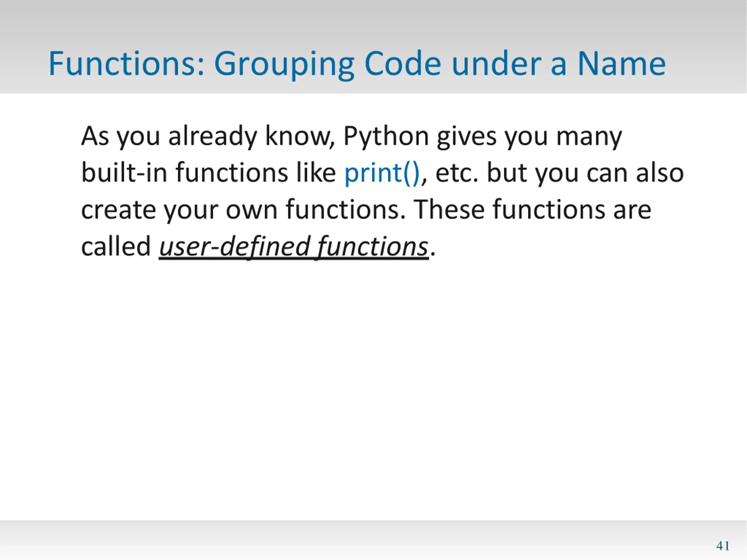
Task: Click the phrase As you already know
Action: [x=208, y=136]
